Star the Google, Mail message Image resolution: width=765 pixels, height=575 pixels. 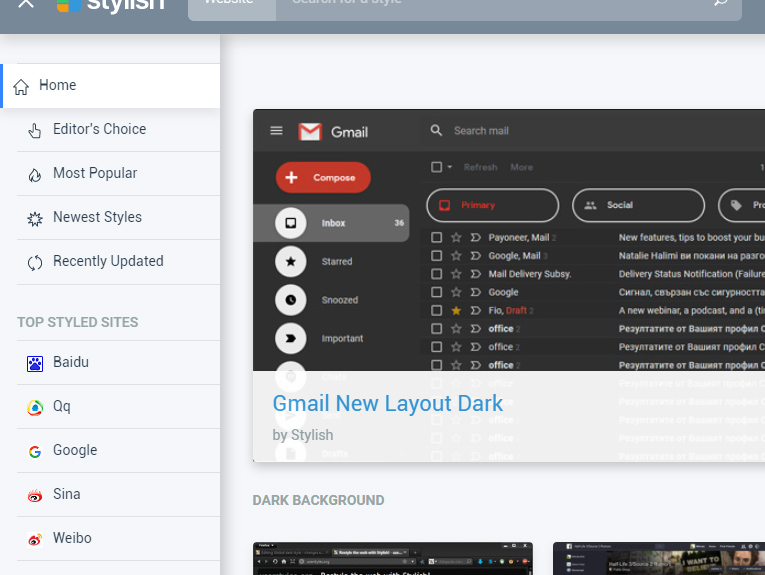click(x=456, y=256)
